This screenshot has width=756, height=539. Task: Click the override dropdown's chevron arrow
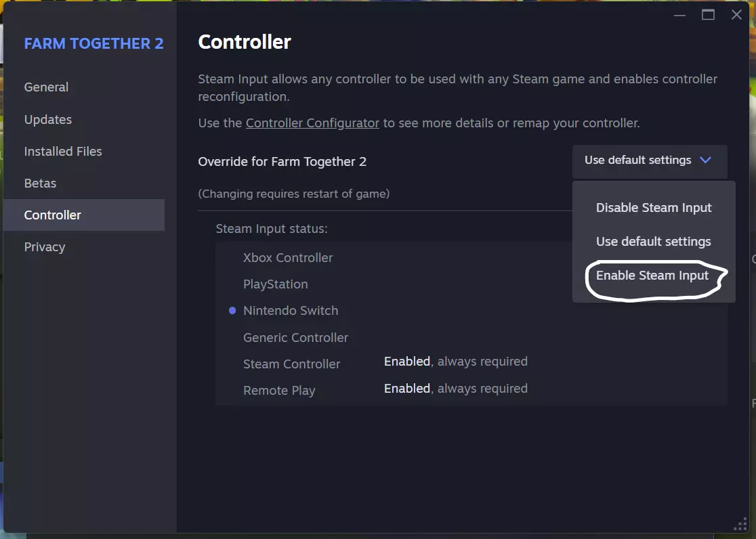tap(705, 160)
